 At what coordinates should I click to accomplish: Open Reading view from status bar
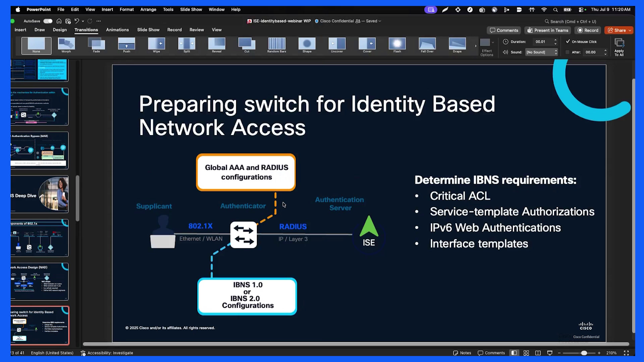(538, 353)
